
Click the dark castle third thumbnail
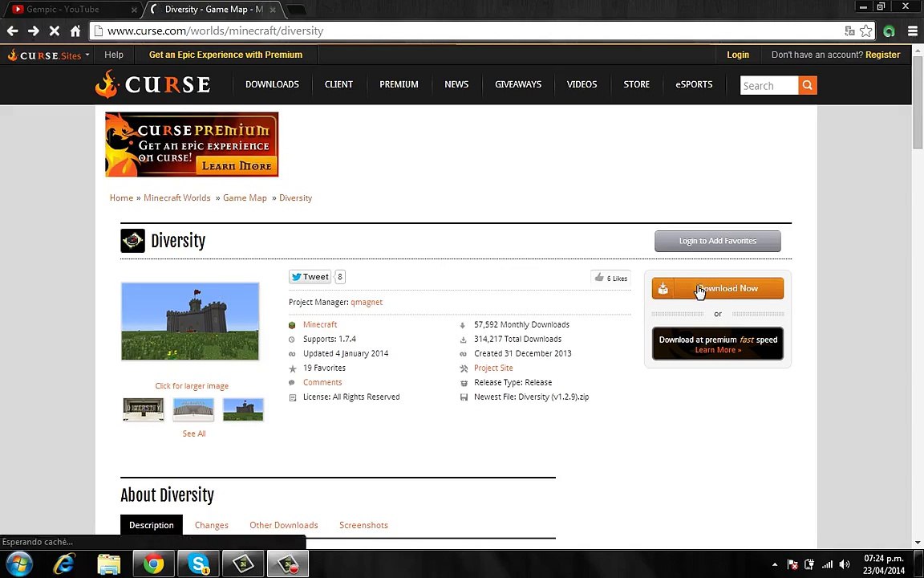243,409
